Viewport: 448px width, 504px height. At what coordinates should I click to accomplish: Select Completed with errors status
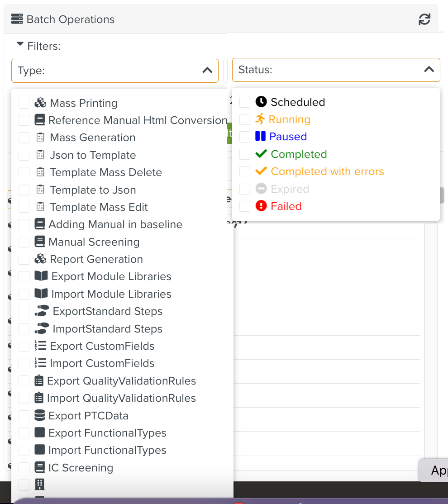click(x=327, y=171)
